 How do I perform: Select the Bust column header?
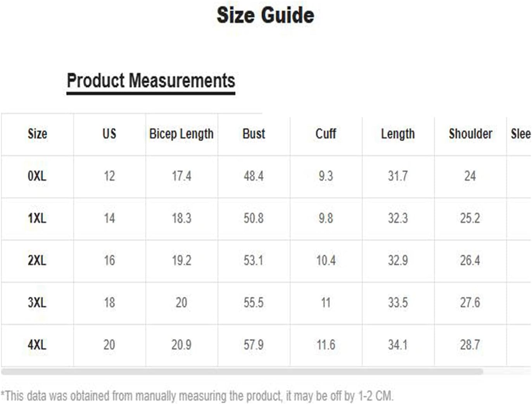click(x=254, y=134)
